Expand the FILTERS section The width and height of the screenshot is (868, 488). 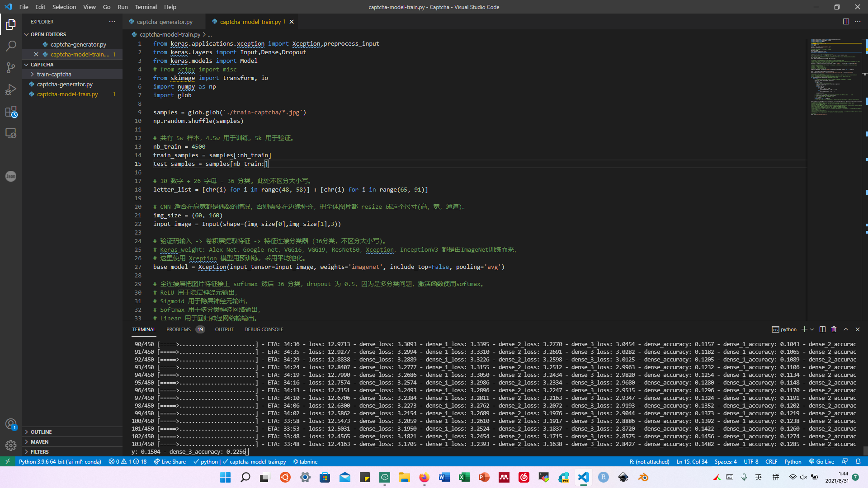pos(72,452)
